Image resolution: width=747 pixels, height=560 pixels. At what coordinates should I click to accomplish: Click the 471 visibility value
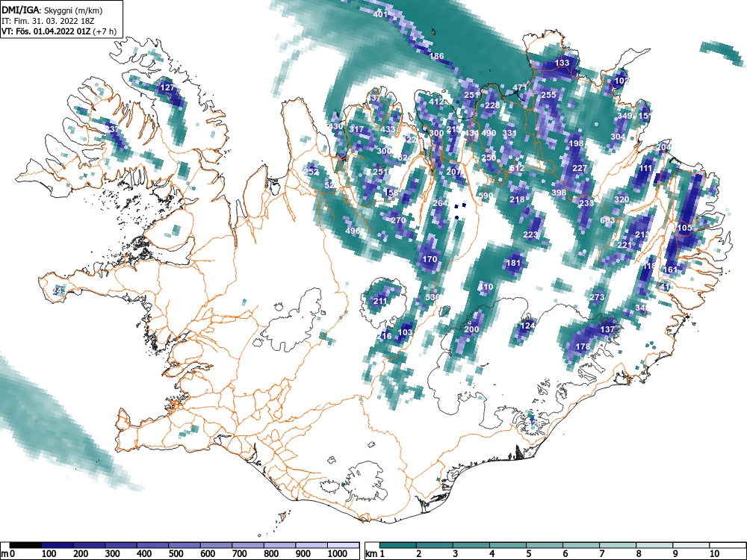pos(520,87)
